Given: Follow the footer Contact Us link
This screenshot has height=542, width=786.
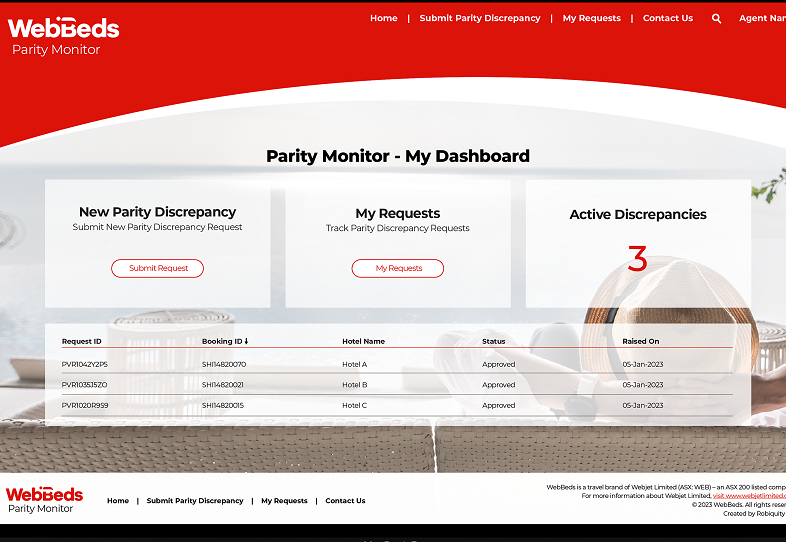Looking at the screenshot, I should pos(345,501).
